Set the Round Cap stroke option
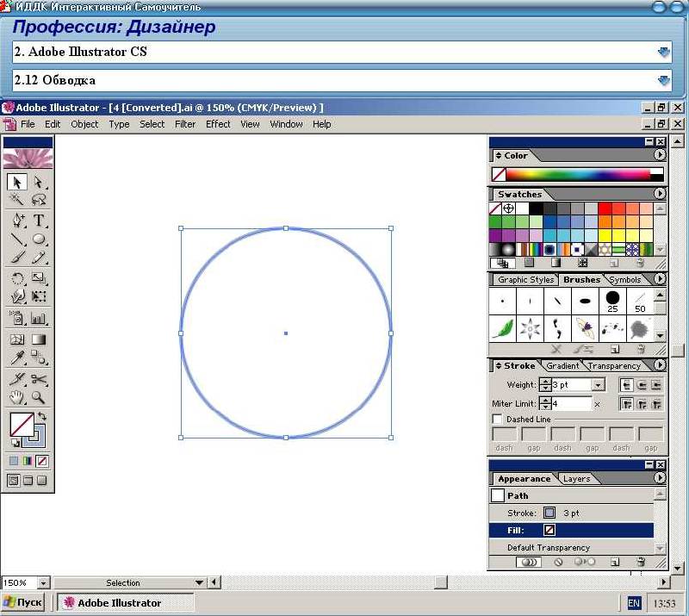689x616 pixels. (x=642, y=385)
